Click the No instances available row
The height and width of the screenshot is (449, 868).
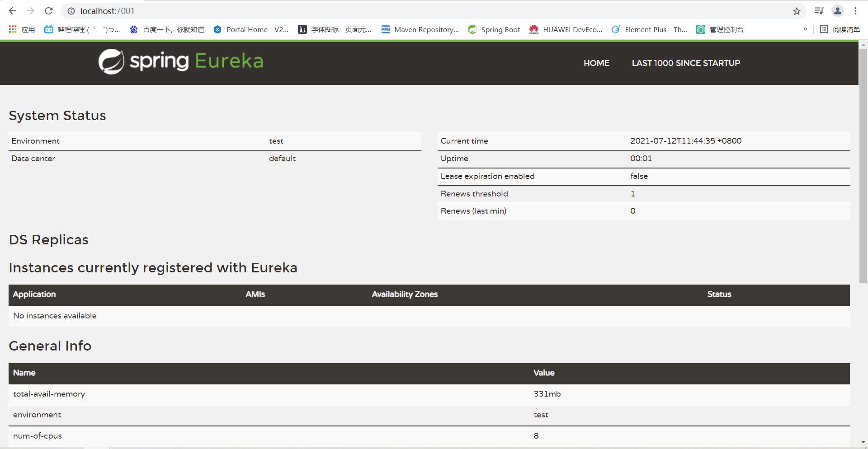click(429, 316)
